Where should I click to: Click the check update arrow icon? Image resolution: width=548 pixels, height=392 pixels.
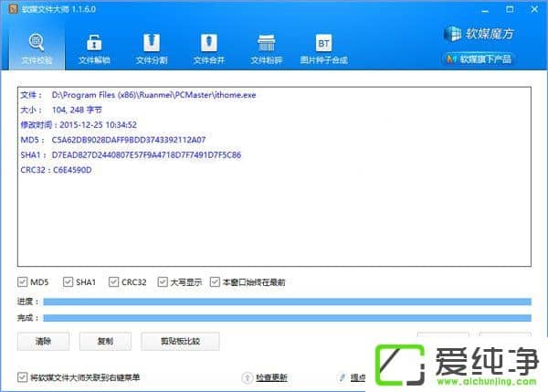[x=248, y=377]
